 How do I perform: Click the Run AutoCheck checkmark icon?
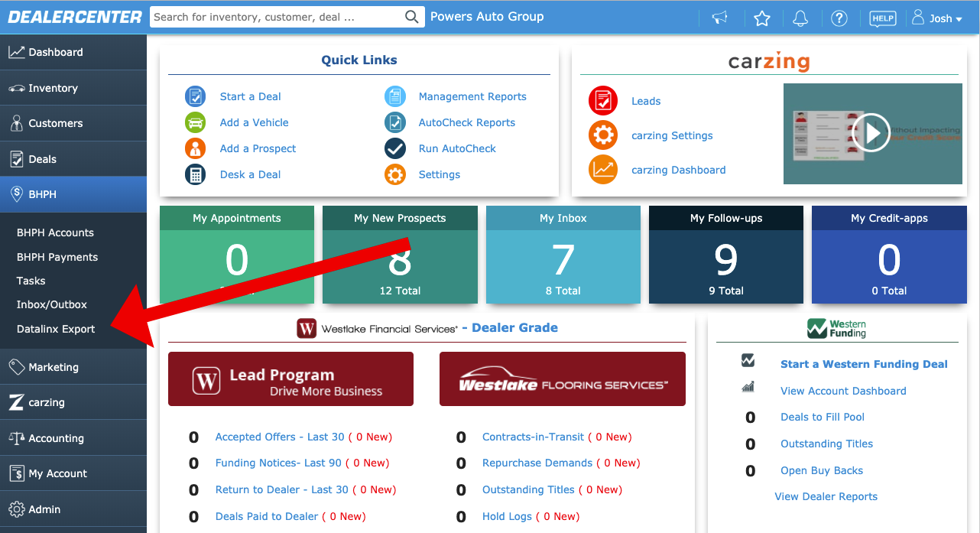click(x=394, y=148)
